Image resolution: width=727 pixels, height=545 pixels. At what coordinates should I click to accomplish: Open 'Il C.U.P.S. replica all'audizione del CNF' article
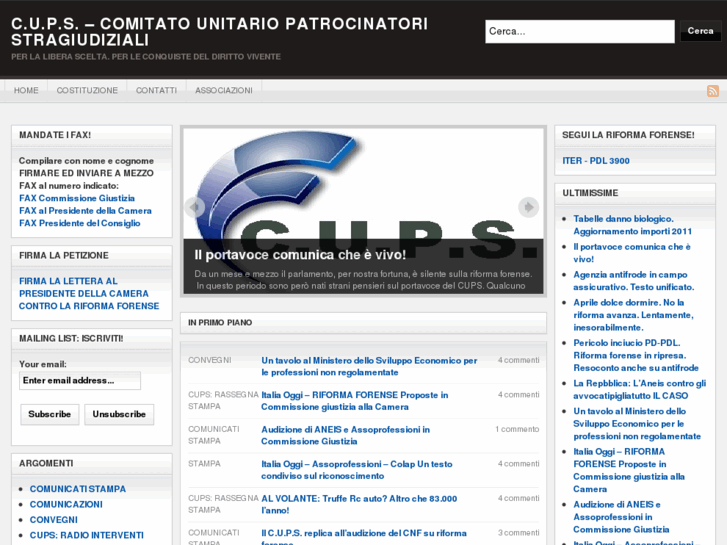tap(364, 538)
